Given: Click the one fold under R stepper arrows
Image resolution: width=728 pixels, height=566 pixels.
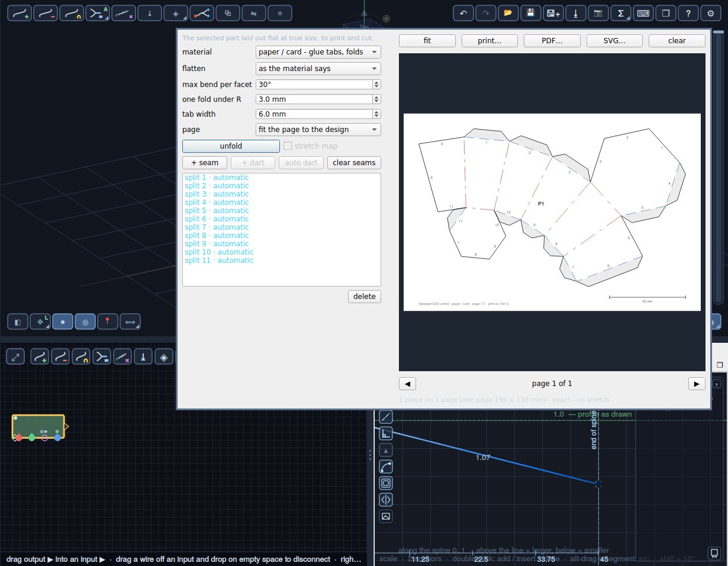Looking at the screenshot, I should click(376, 99).
